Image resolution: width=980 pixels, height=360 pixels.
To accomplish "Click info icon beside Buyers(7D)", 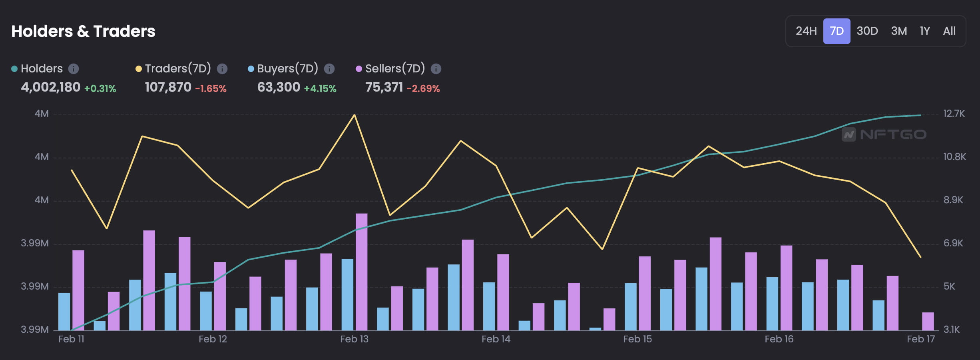I will (329, 69).
